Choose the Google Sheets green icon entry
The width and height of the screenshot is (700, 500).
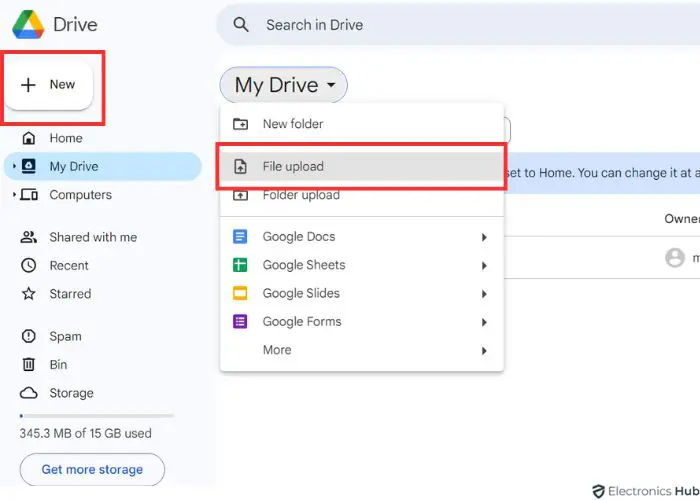pos(240,265)
